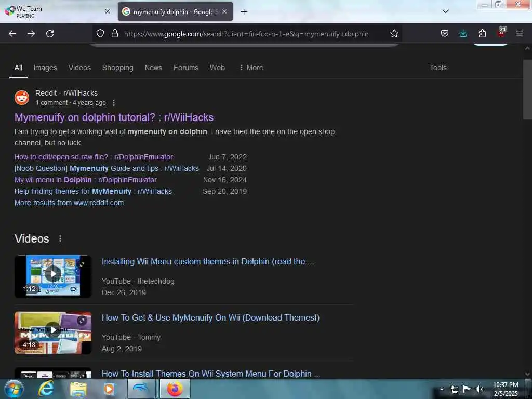Screen dimensions: 532x399
Task: Open 'How to edit/open sd.raw file?' link
Action: [x=94, y=157]
